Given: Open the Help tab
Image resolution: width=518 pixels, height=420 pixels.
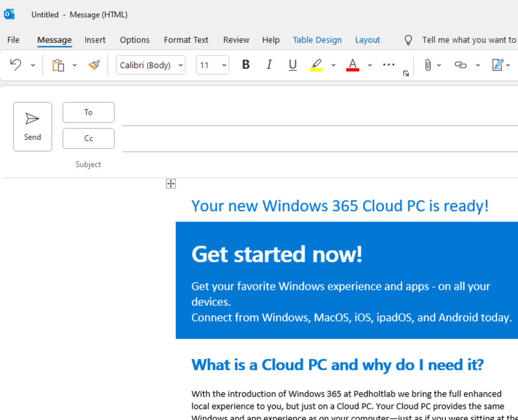Looking at the screenshot, I should click(271, 40).
